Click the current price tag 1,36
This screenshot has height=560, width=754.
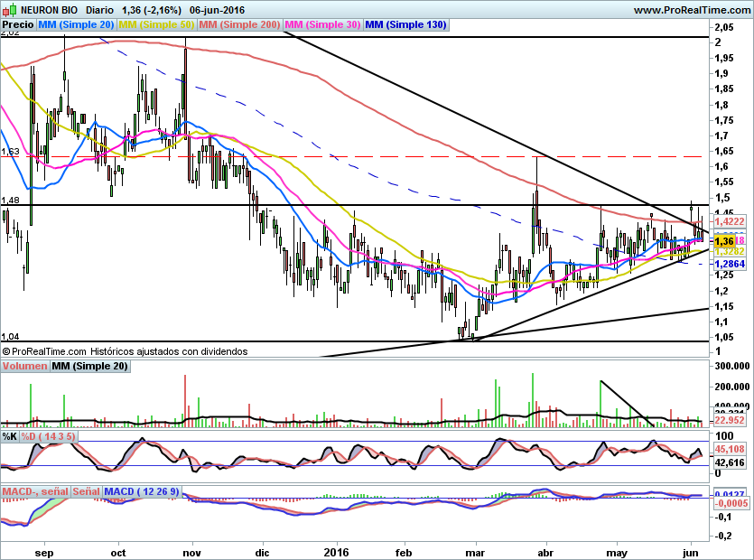point(723,241)
